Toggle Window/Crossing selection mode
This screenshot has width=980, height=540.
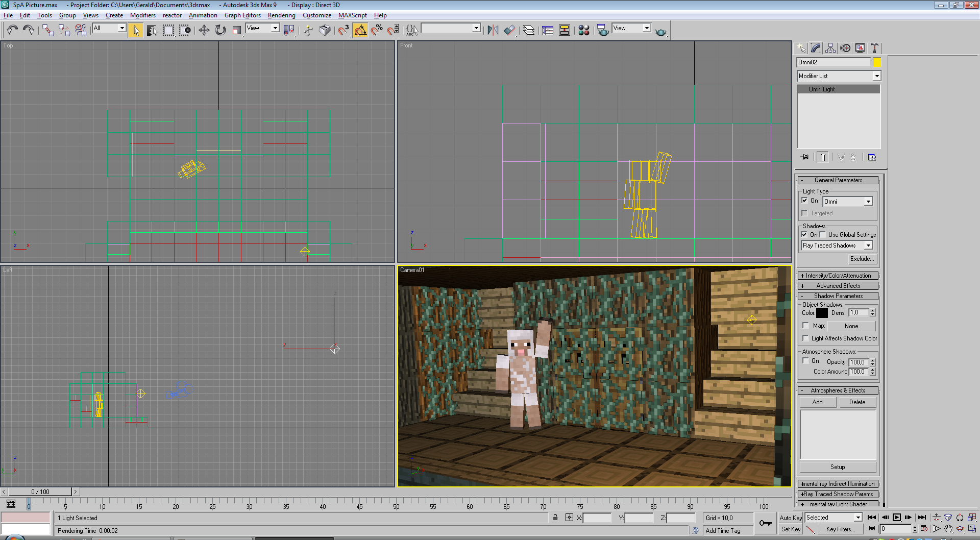click(185, 31)
